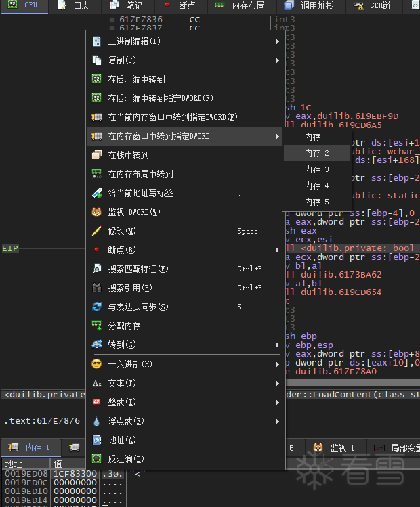Choose 内存 2 in the submenu
The width and height of the screenshot is (420, 507).
[317, 153]
